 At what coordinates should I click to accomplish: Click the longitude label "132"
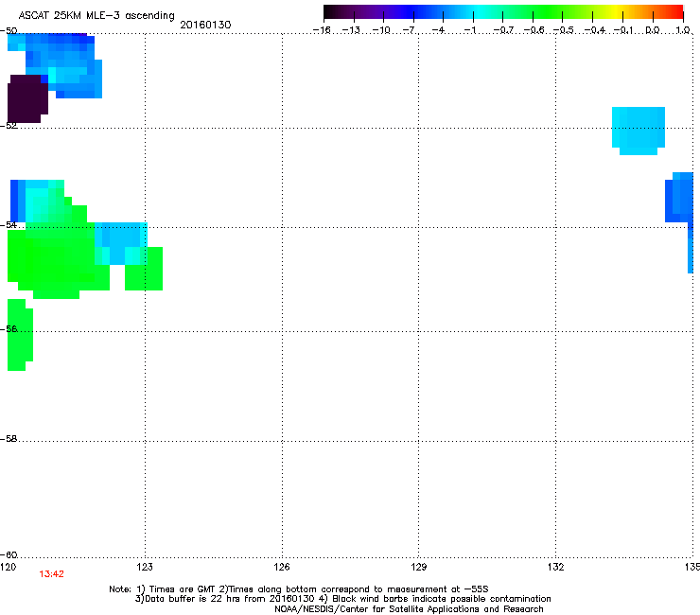(555, 567)
